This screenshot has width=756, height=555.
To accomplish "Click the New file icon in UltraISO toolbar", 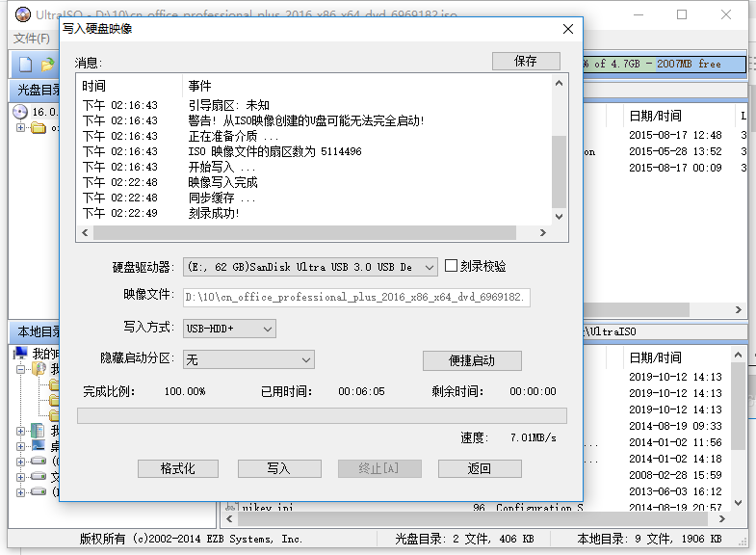I will point(25,65).
